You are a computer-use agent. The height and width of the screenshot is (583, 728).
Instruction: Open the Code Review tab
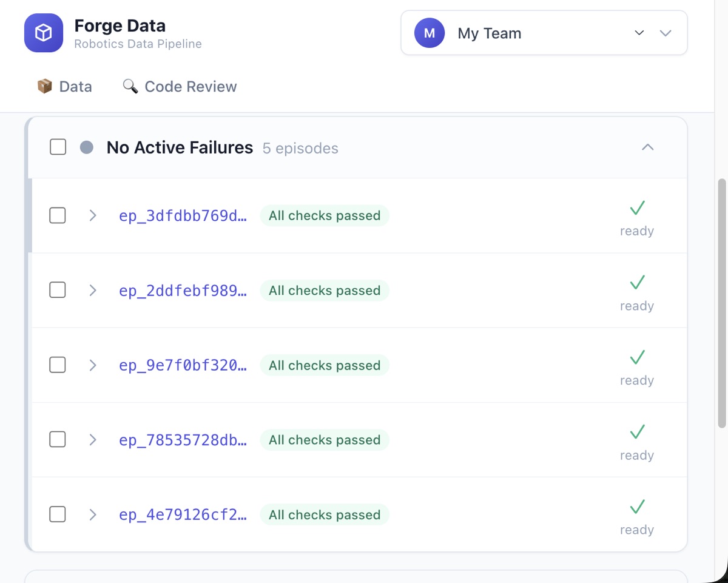coord(180,87)
